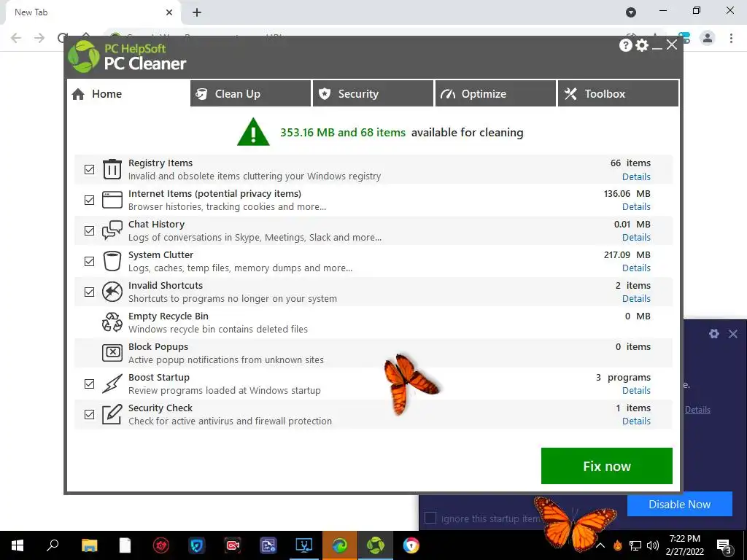
Task: Open settings gear in the blue popup window
Action: tap(713, 334)
